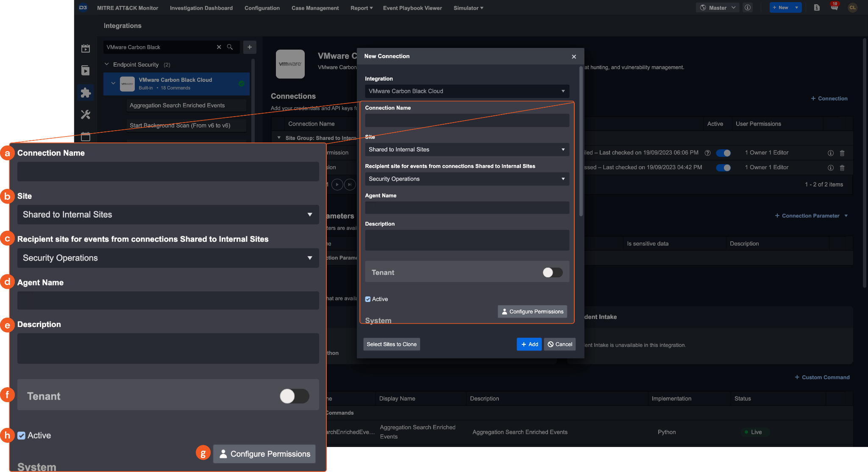Open Investigation Dashboard tab

pyautogui.click(x=201, y=8)
